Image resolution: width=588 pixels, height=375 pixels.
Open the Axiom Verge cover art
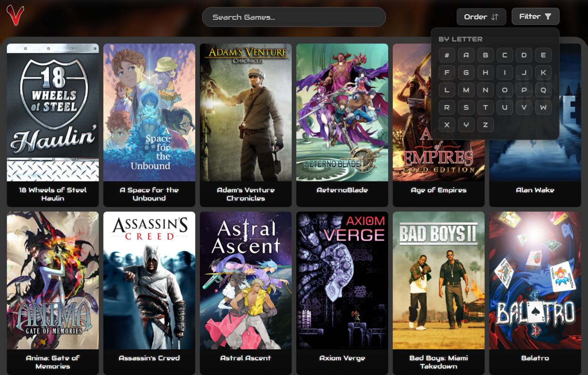click(342, 280)
